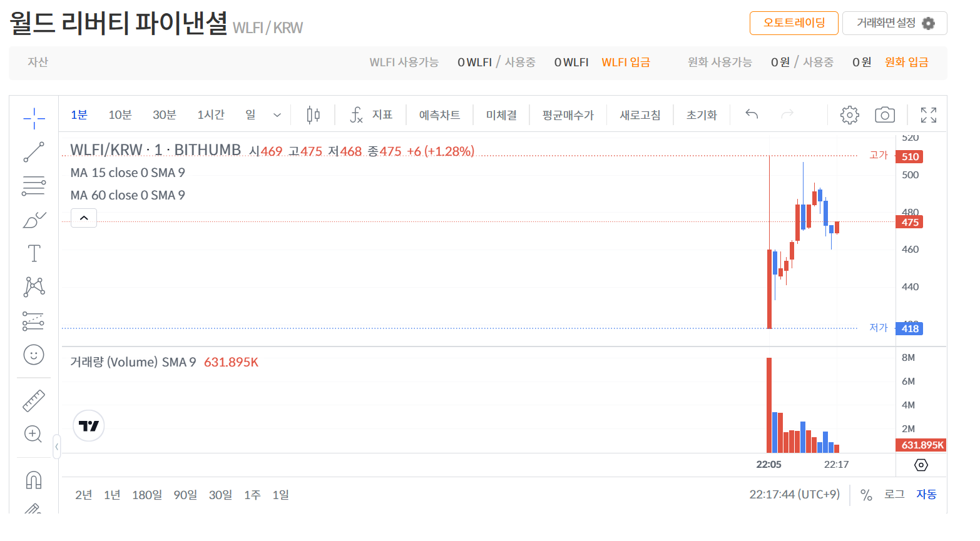Click the 418 low price label
The height and width of the screenshot is (541, 980).
pos(909,328)
